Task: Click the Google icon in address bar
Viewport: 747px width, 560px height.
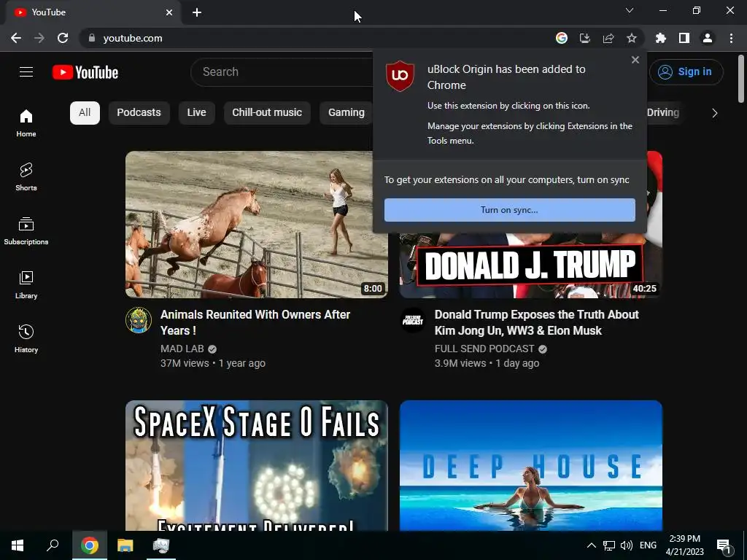Action: click(562, 38)
